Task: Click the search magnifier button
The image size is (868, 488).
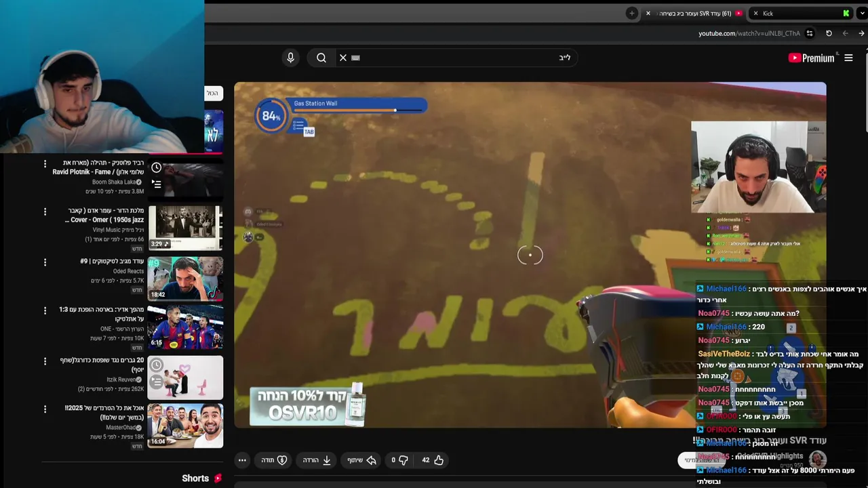Action: [321, 58]
